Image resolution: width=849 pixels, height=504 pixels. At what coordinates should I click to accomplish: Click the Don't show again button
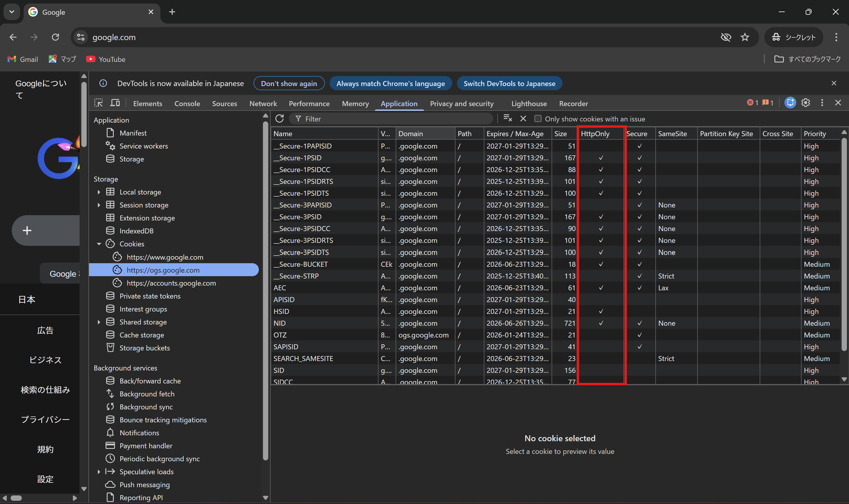[289, 83]
